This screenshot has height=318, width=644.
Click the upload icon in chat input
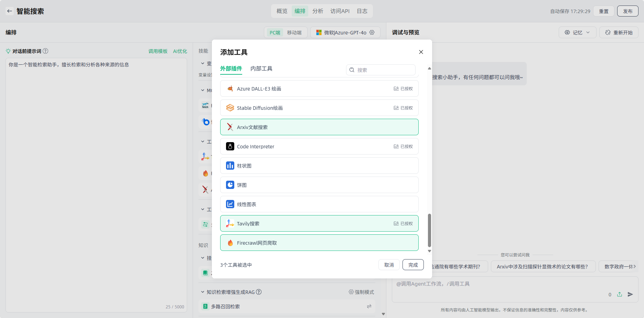click(x=620, y=294)
